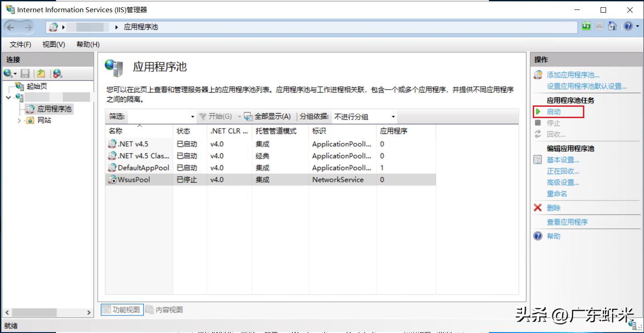Collapse the server node in connections tree
The height and width of the screenshot is (333, 644).
coord(8,97)
